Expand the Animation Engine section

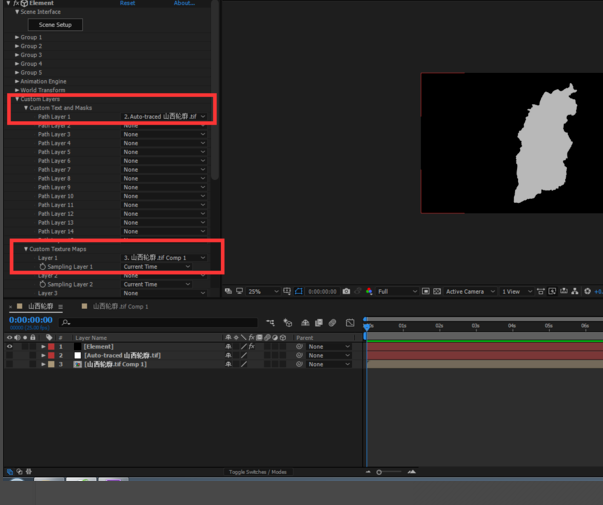(x=17, y=82)
